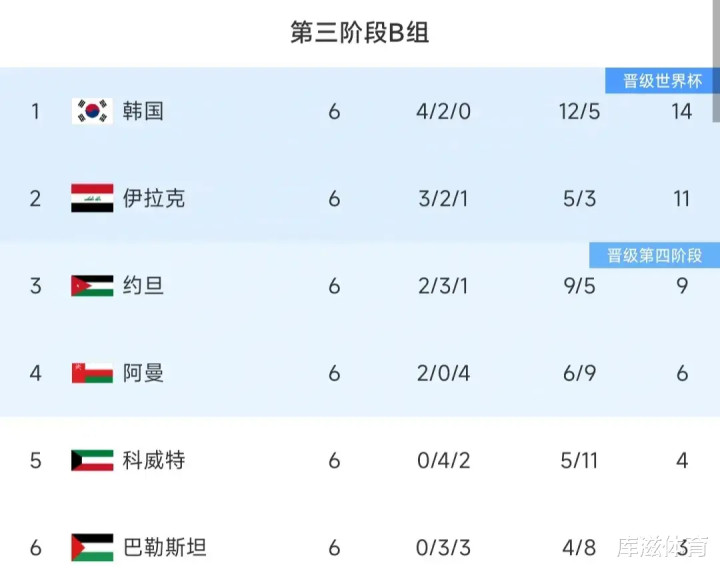Click Kuwait's 5/11 goals value
720x573 pixels.
pos(580,460)
